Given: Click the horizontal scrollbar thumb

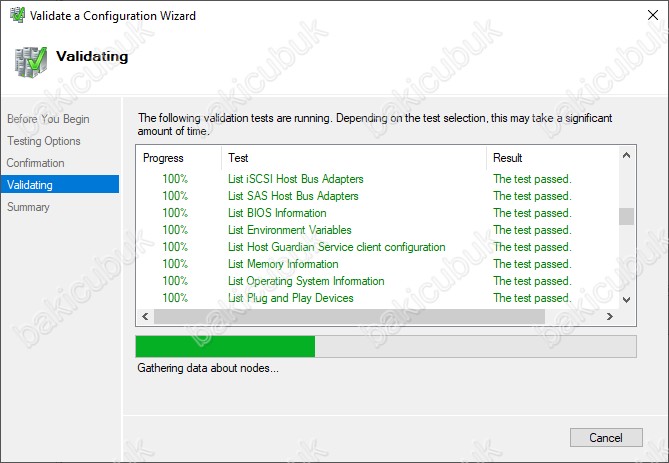Looking at the screenshot, I should (349, 316).
